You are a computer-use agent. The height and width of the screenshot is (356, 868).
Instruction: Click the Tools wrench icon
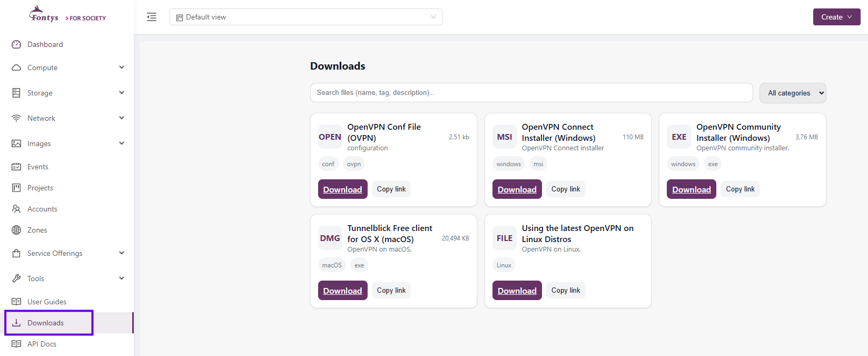coord(16,278)
